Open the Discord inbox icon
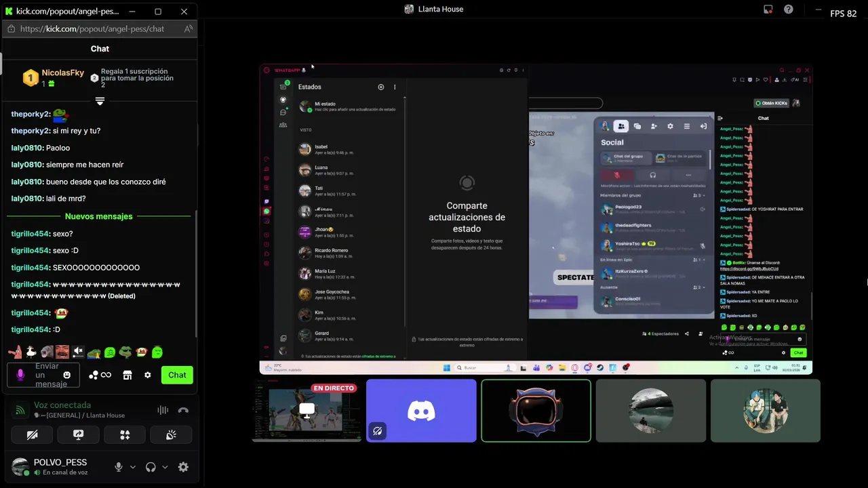The height and width of the screenshot is (488, 868). pyautogui.click(x=768, y=9)
